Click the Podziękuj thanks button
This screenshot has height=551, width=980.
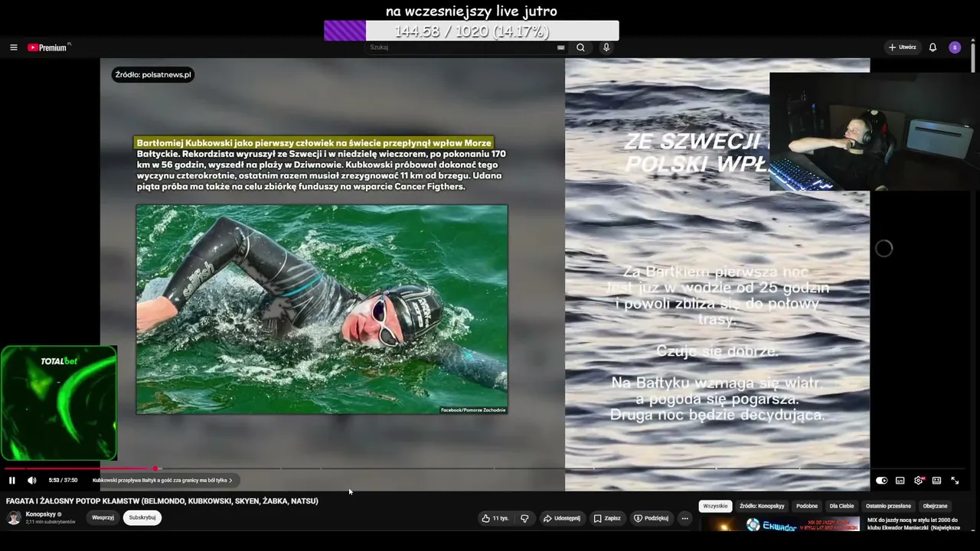pos(652,518)
